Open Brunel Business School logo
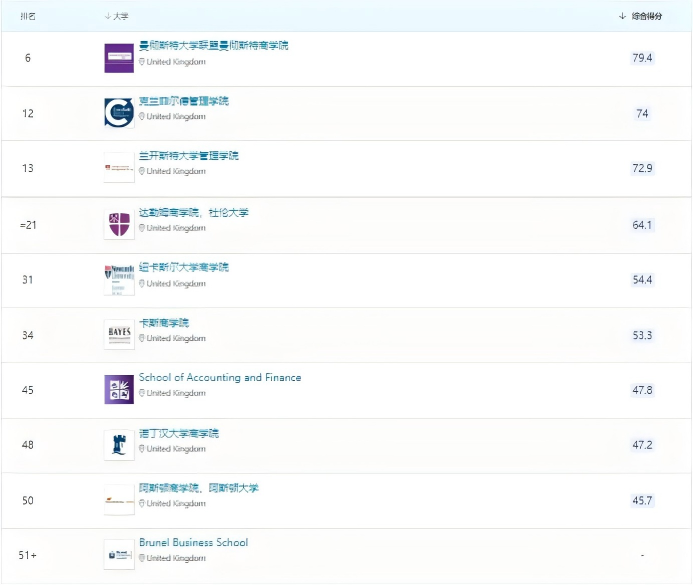Image resolution: width=693 pixels, height=585 pixels. click(119, 555)
